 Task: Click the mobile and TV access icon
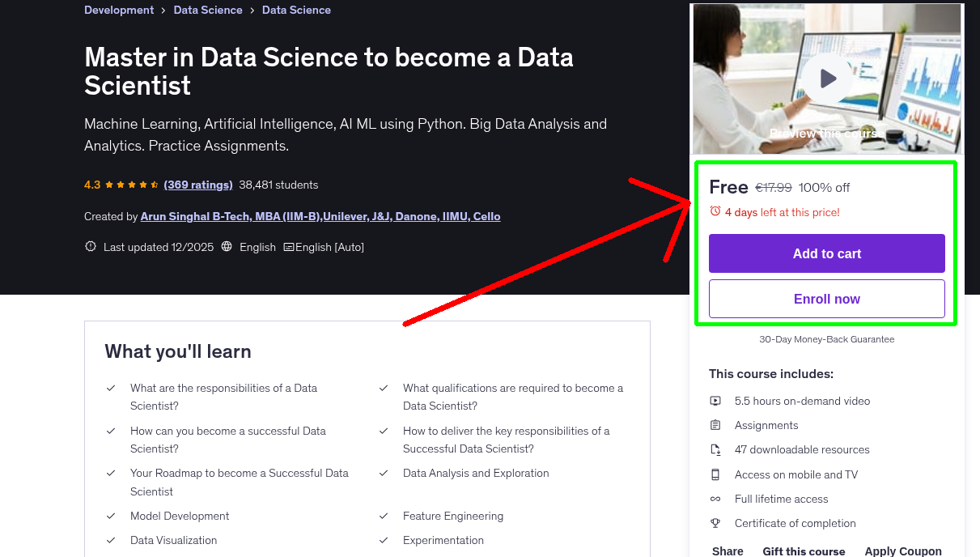coord(715,474)
